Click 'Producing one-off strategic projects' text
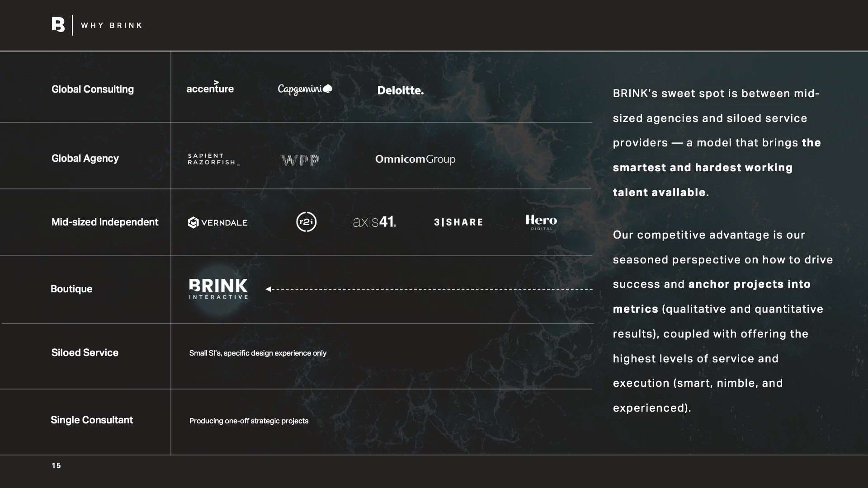Screen dimensions: 868x488 click(249, 421)
